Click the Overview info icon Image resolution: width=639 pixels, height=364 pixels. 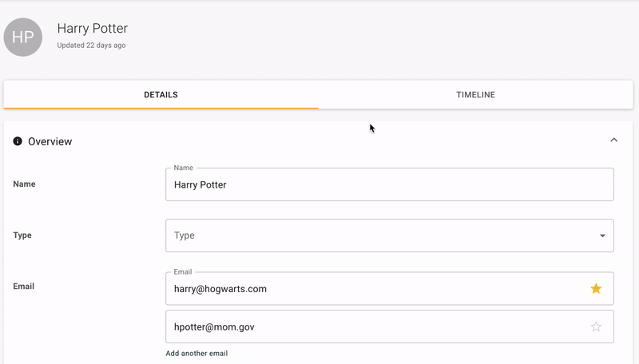click(18, 141)
